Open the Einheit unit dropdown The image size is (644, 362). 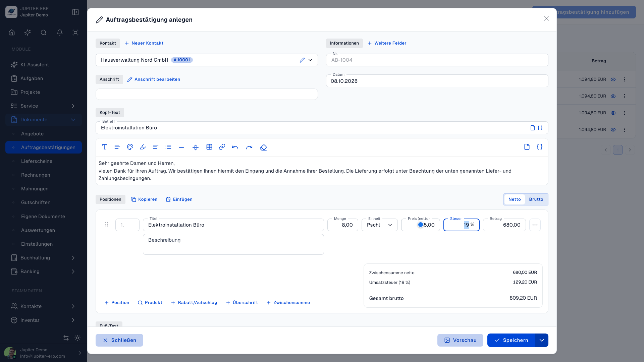380,225
